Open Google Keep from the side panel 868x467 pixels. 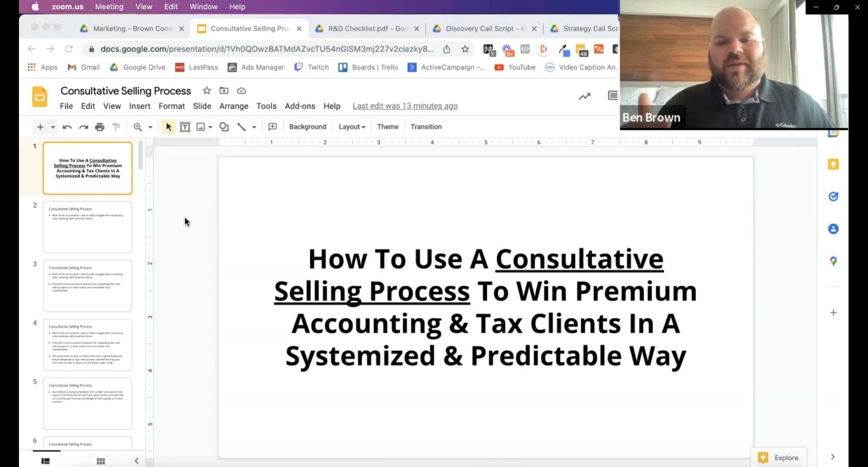(833, 164)
